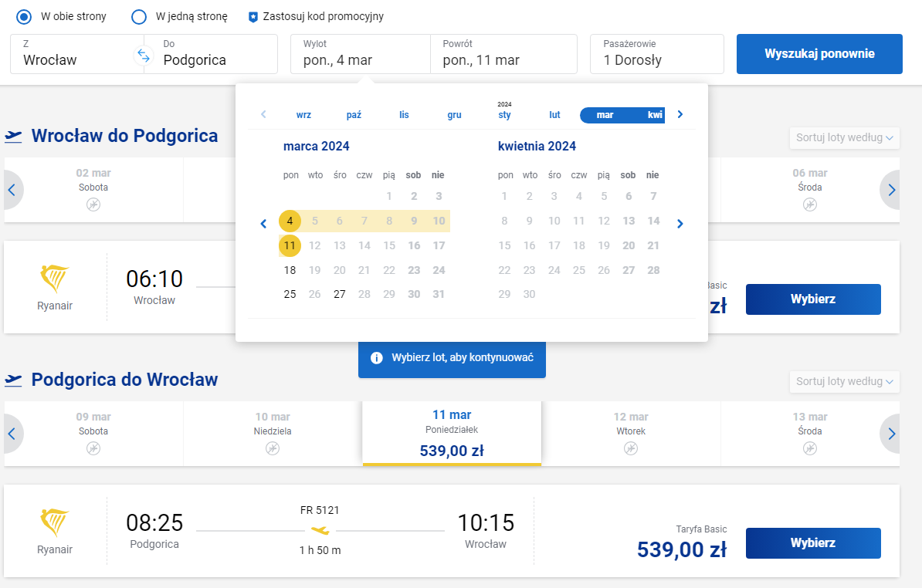
Task: Show previous calendar month with left arrow
Action: click(263, 224)
